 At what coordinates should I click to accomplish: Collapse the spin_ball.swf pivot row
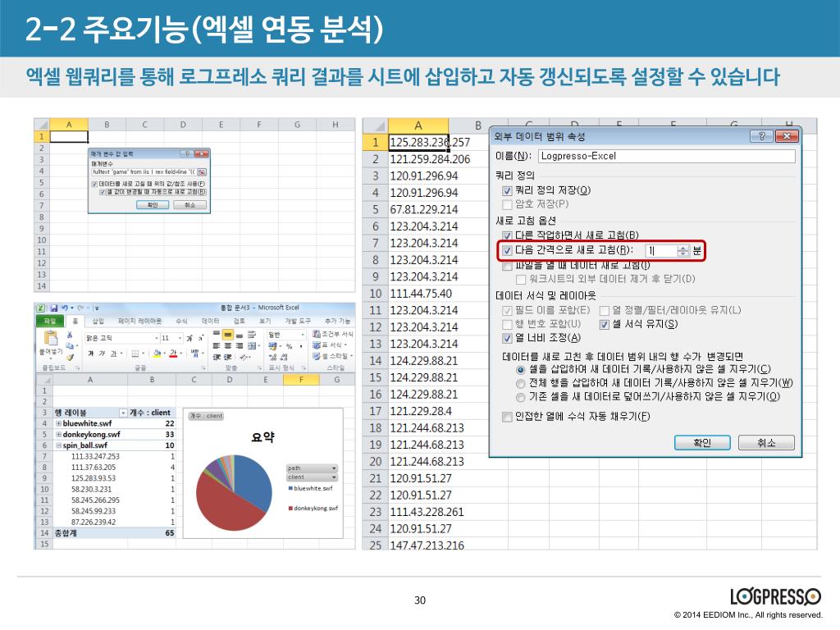[x=58, y=445]
